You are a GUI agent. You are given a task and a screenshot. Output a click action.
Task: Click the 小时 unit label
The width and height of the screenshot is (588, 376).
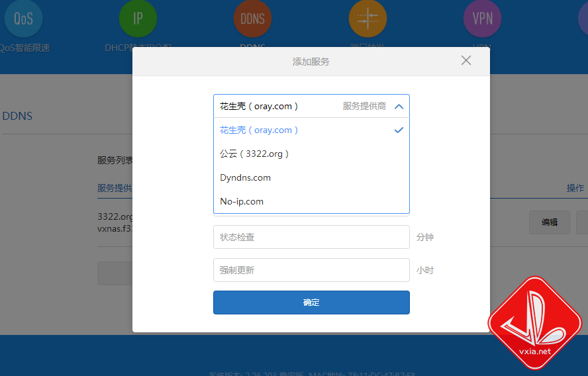pos(425,270)
